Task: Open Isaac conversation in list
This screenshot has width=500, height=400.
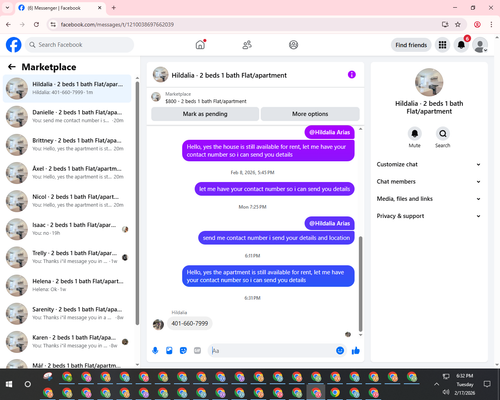Action: click(67, 229)
